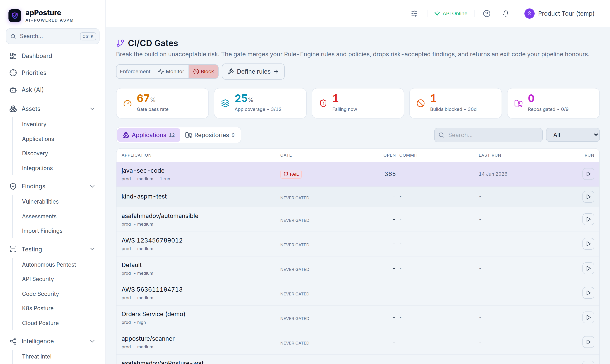Click the Dashboard grid icon

(x=13, y=56)
